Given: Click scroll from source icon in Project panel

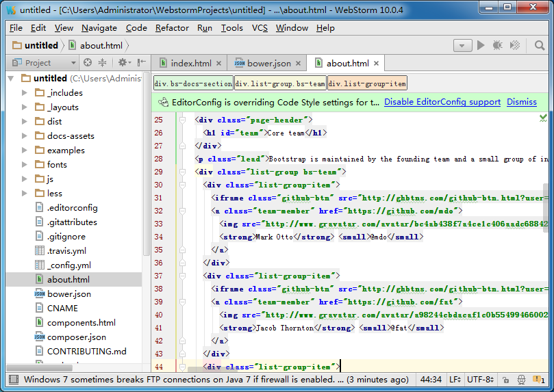Looking at the screenshot, I should click(x=88, y=63).
